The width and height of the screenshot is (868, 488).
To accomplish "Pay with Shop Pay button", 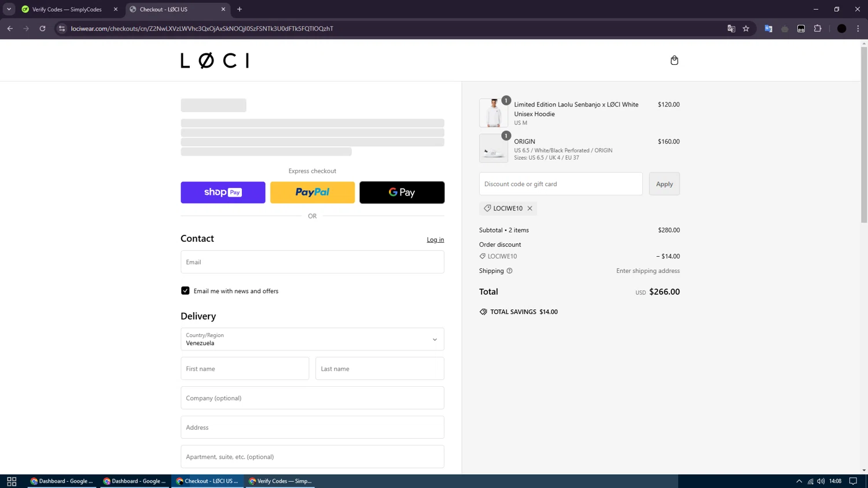I will coord(223,193).
